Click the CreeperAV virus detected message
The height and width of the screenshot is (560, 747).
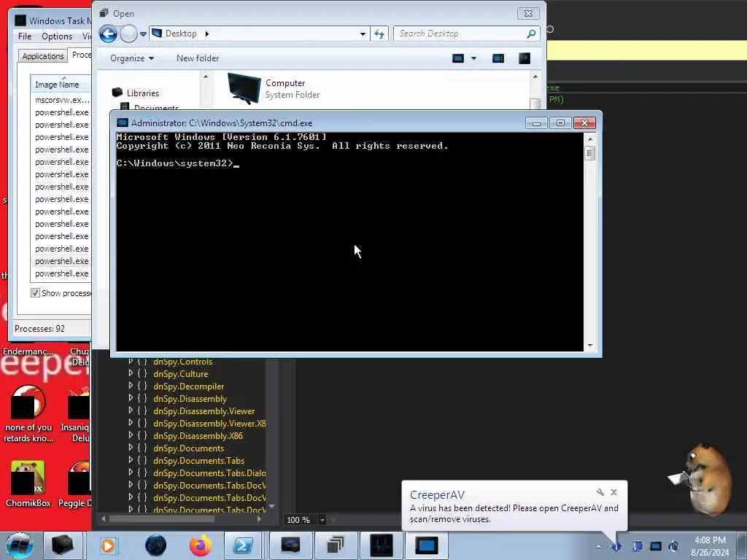(514, 513)
